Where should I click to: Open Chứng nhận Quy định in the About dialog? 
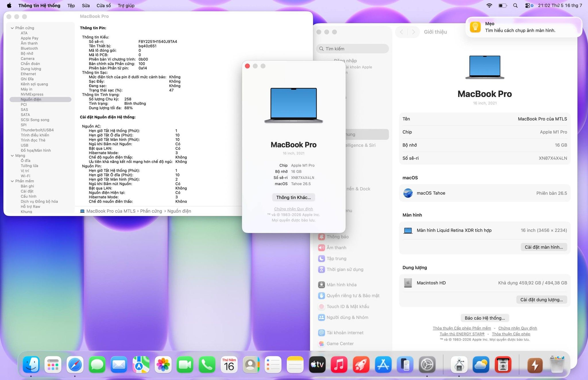(293, 209)
